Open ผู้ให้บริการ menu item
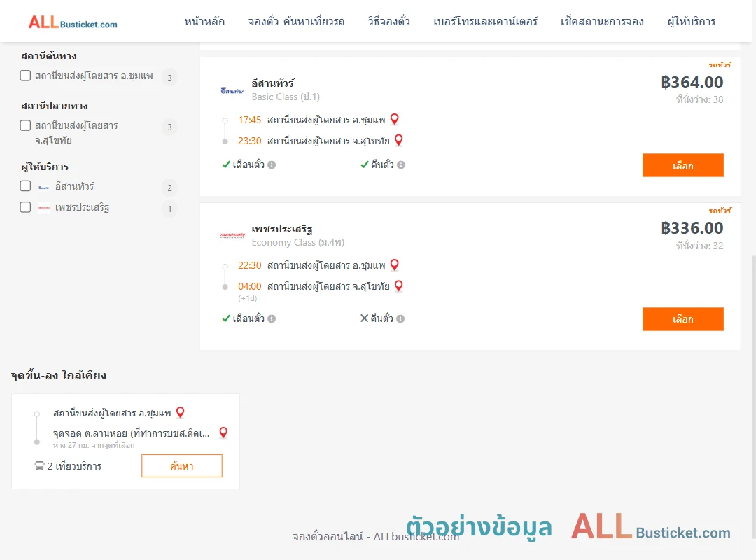Screen dimensions: 756x560 coord(692,21)
